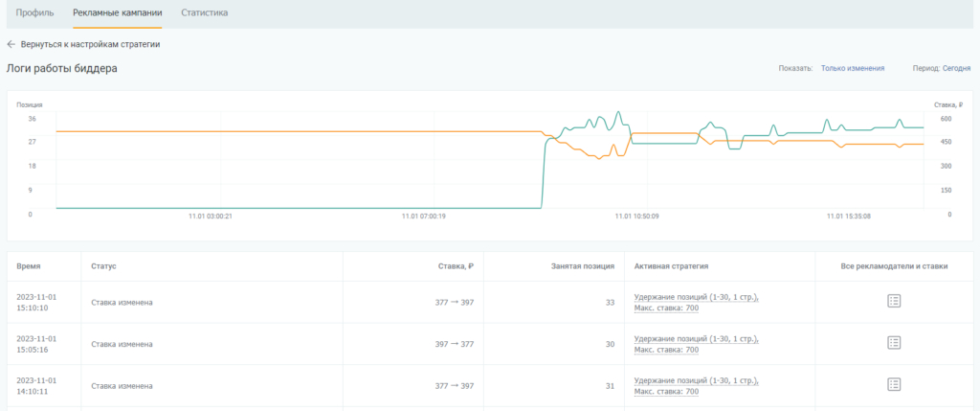The image size is (980, 411).
Task: Open advertisers list icon for 15:05:16 row
Action: pos(894,343)
